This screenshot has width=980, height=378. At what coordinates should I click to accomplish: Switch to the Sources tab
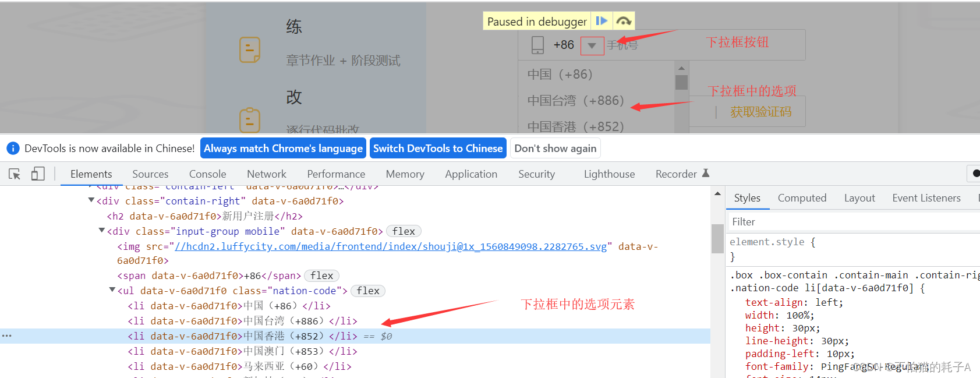[x=150, y=174]
